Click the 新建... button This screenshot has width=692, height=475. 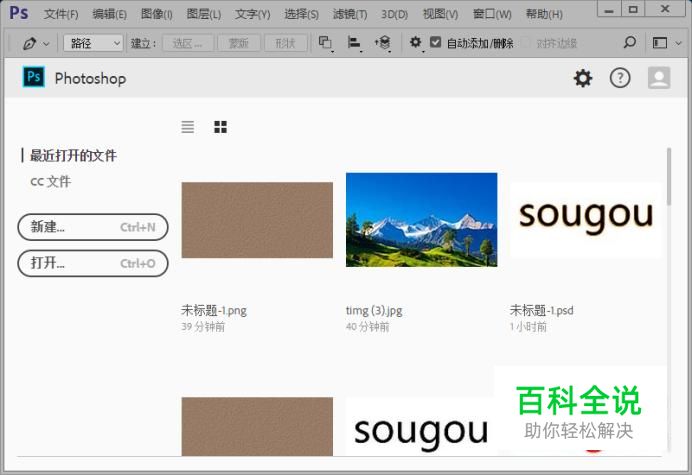click(93, 227)
